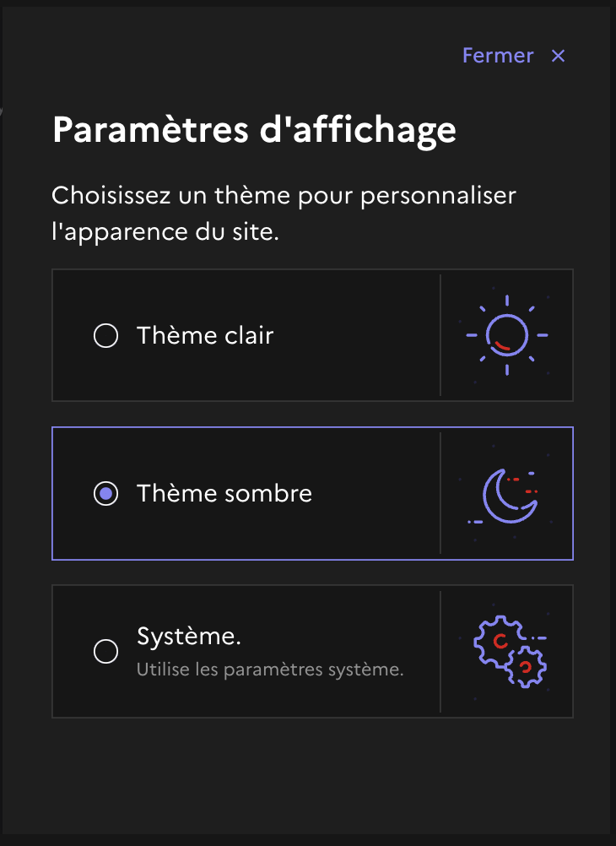
Task: Click the X icon beside Fermer
Action: click(558, 56)
